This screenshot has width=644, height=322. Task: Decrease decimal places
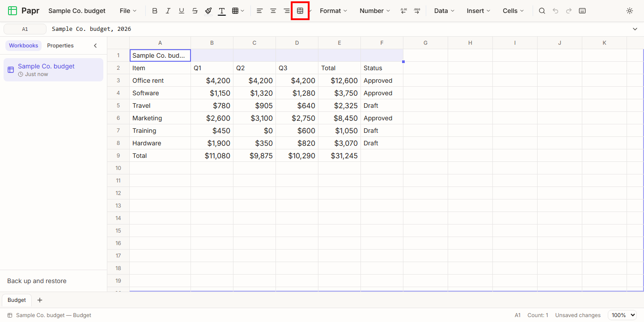tap(403, 11)
